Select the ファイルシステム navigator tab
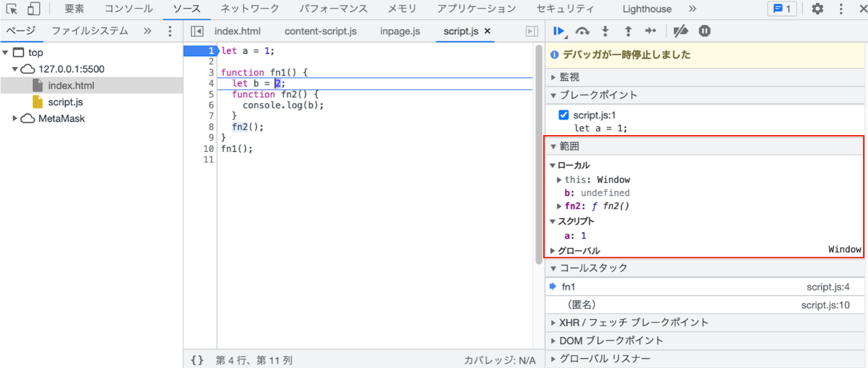 [90, 31]
